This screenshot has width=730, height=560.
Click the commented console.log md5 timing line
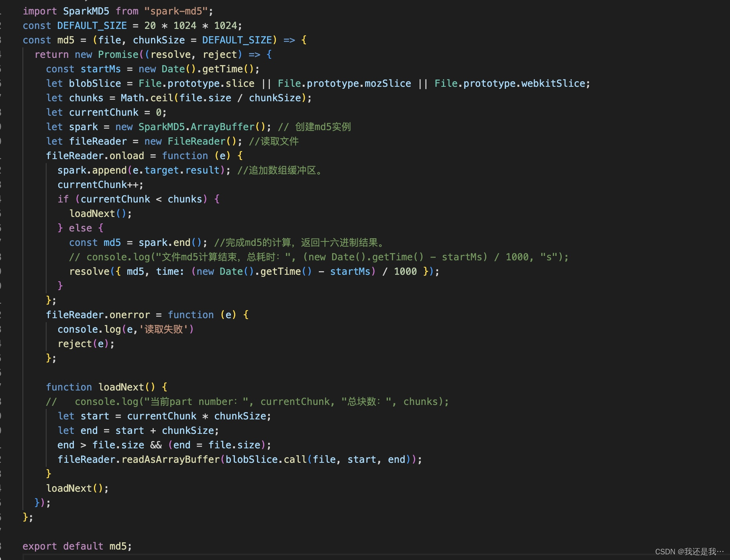(281, 257)
